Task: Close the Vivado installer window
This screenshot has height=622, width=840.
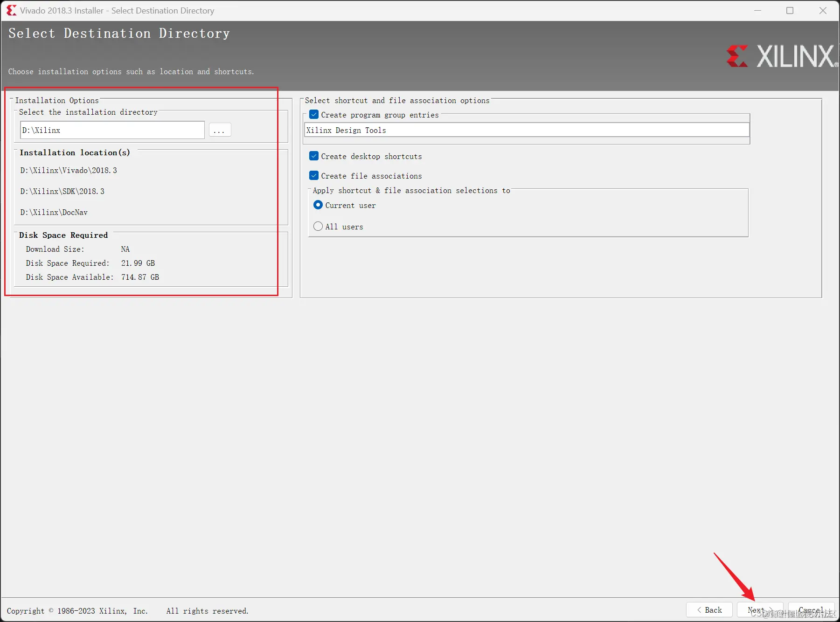Action: 823,10
